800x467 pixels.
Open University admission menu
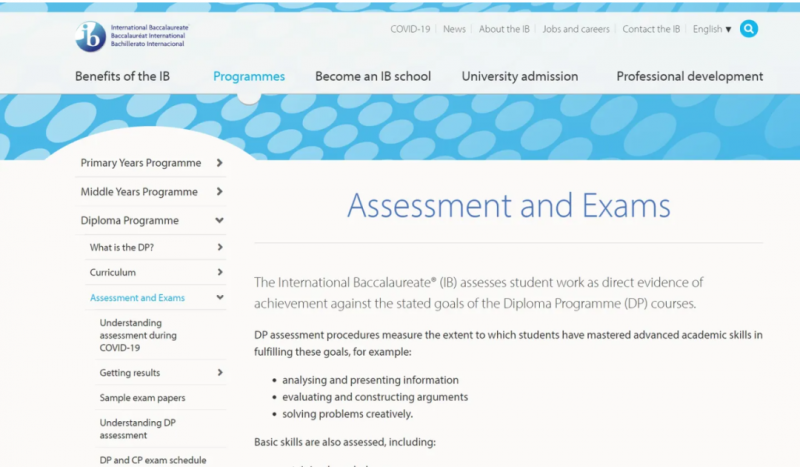tap(520, 76)
